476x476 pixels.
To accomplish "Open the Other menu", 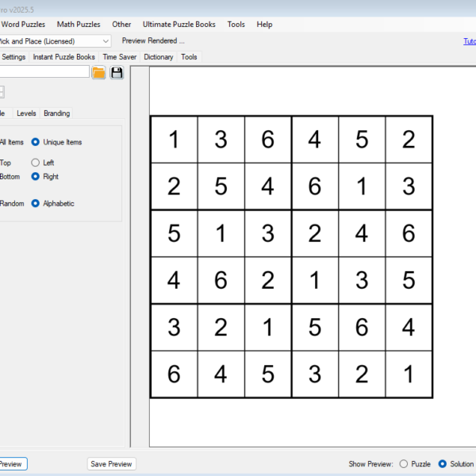I will (121, 25).
